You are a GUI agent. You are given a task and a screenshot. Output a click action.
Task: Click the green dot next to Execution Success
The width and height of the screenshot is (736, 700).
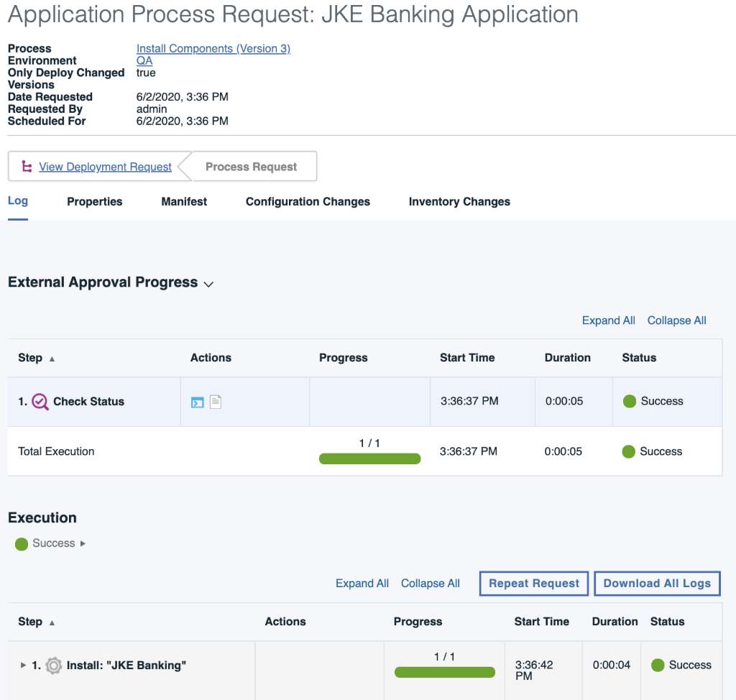click(21, 543)
